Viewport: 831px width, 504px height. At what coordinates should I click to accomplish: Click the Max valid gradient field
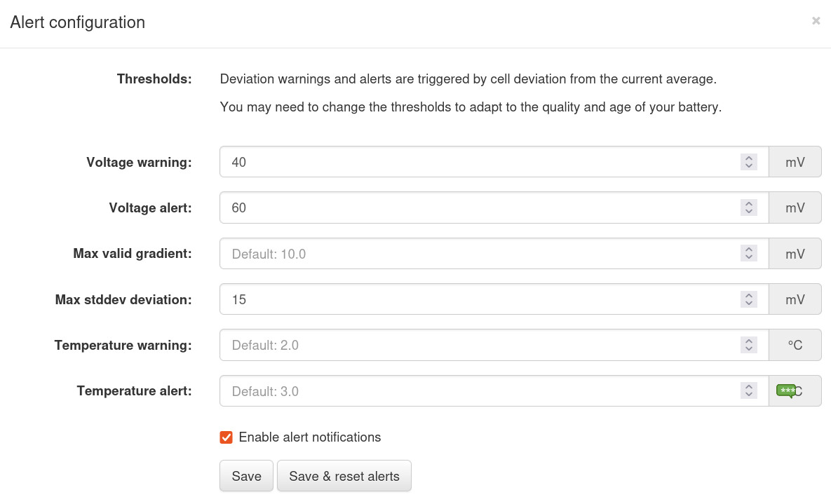[477, 254]
